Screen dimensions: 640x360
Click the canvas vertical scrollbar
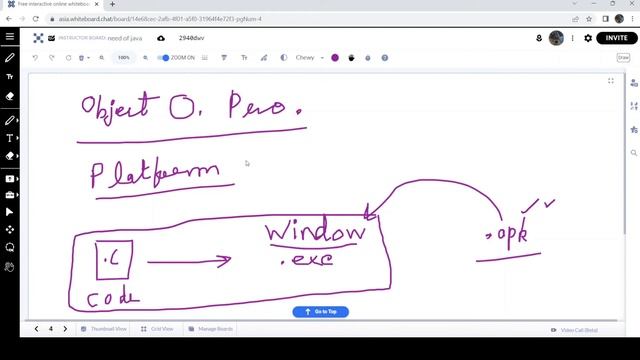[x=624, y=154]
